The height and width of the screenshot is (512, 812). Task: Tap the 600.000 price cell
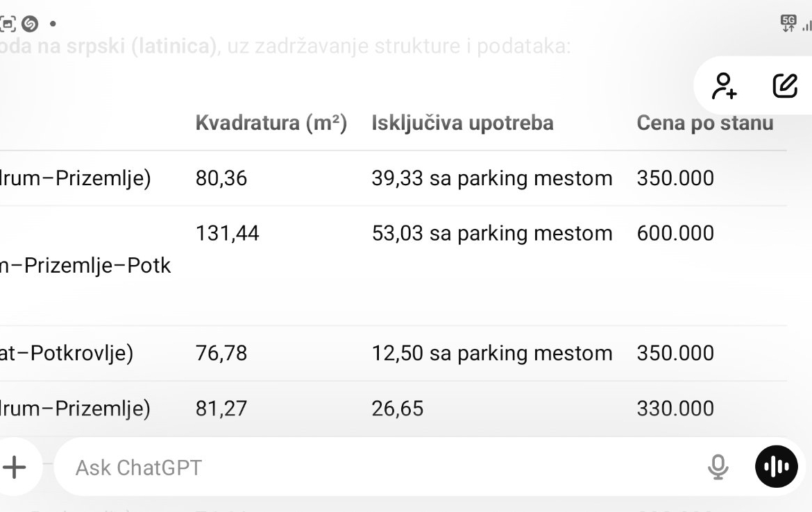point(675,234)
